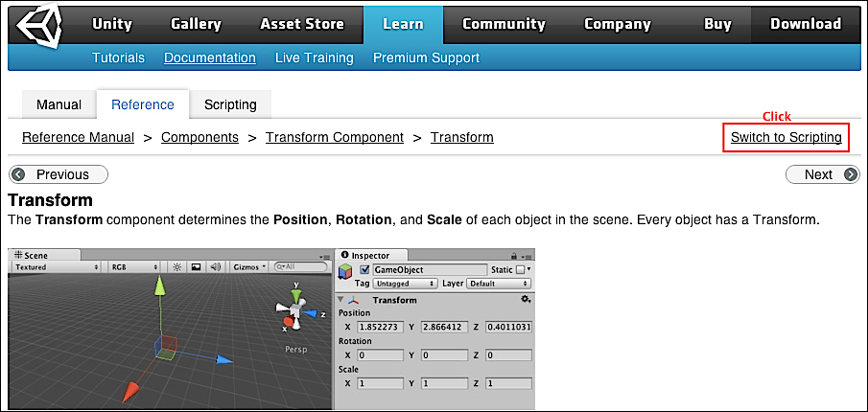Open the Unity top menu
The image size is (868, 412).
point(112,24)
